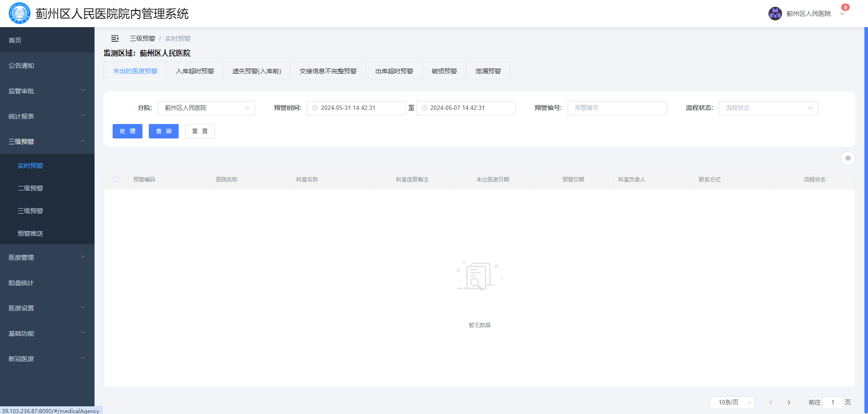Click the 查询 search button

[164, 131]
